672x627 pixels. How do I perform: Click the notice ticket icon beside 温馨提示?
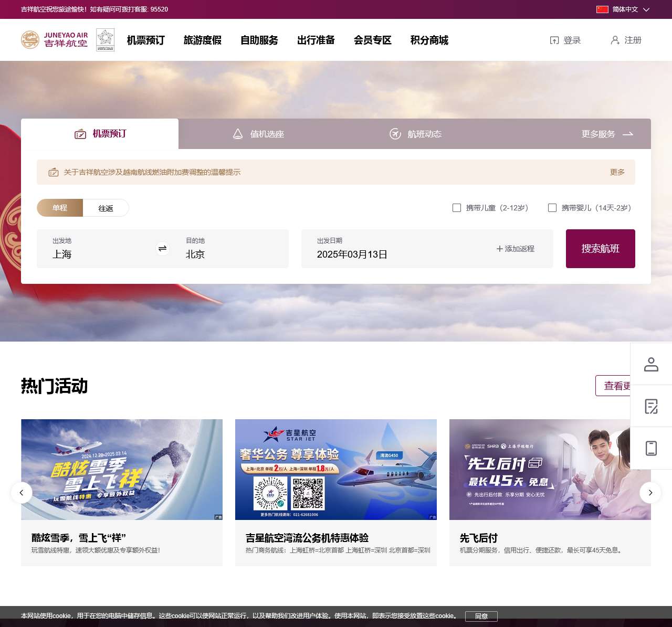point(53,172)
